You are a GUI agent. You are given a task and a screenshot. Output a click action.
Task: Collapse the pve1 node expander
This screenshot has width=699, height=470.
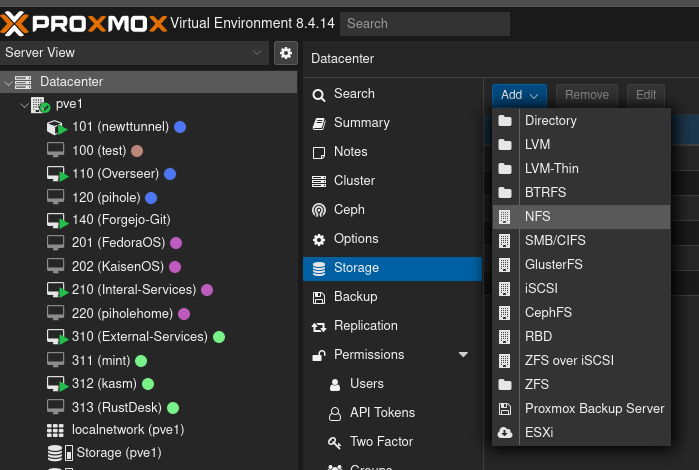(24, 106)
